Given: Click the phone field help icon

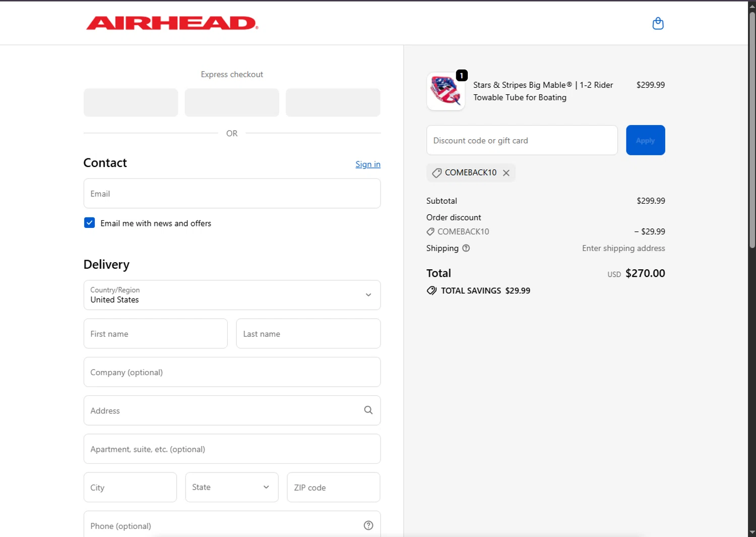Looking at the screenshot, I should coord(368,525).
